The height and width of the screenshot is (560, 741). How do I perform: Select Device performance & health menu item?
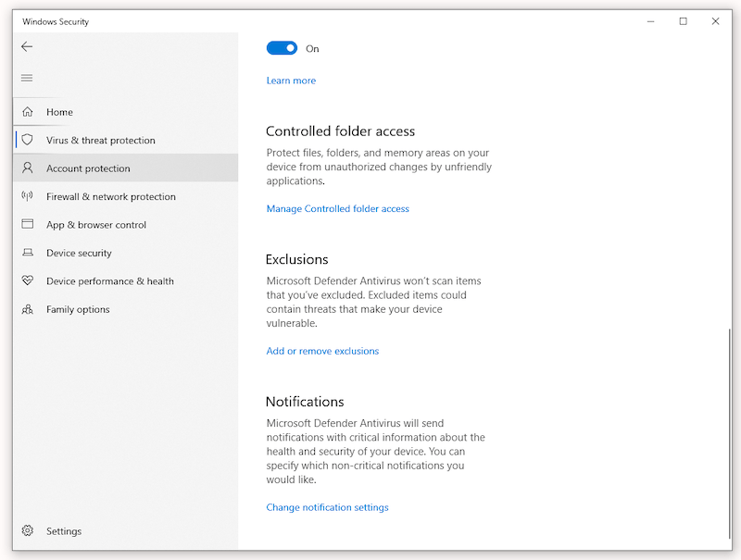coord(109,281)
